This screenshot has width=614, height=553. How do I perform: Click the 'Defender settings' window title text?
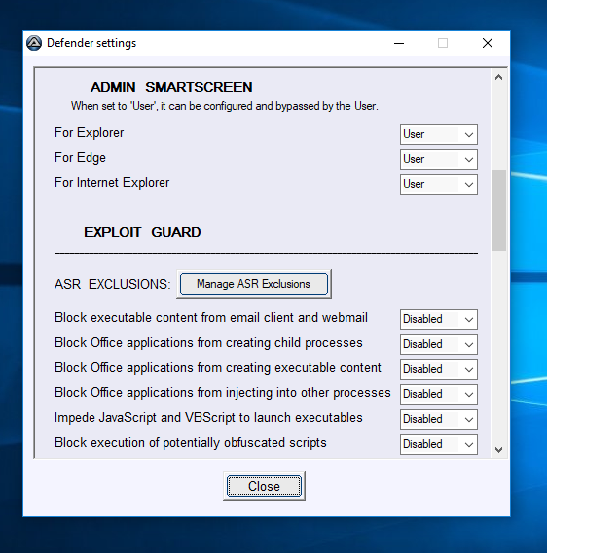[x=92, y=43]
